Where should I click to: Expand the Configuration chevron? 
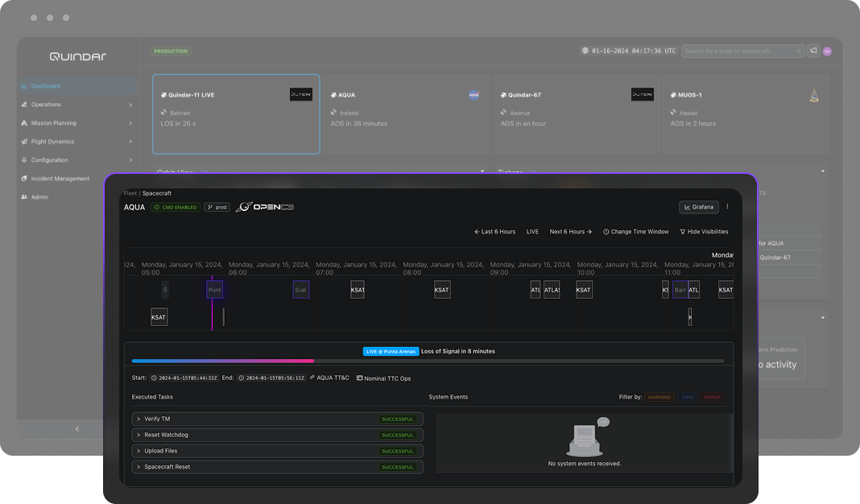click(130, 160)
